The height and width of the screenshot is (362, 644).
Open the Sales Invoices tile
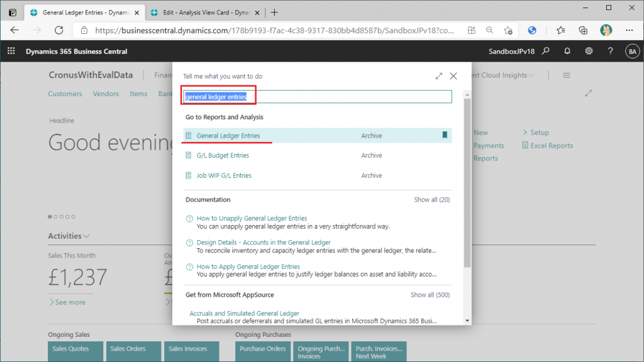(192, 351)
